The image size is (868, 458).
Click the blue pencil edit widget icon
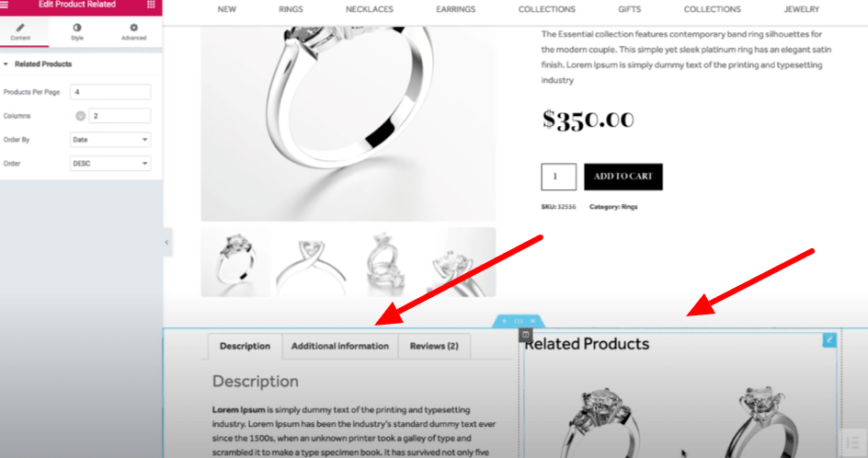coord(829,339)
